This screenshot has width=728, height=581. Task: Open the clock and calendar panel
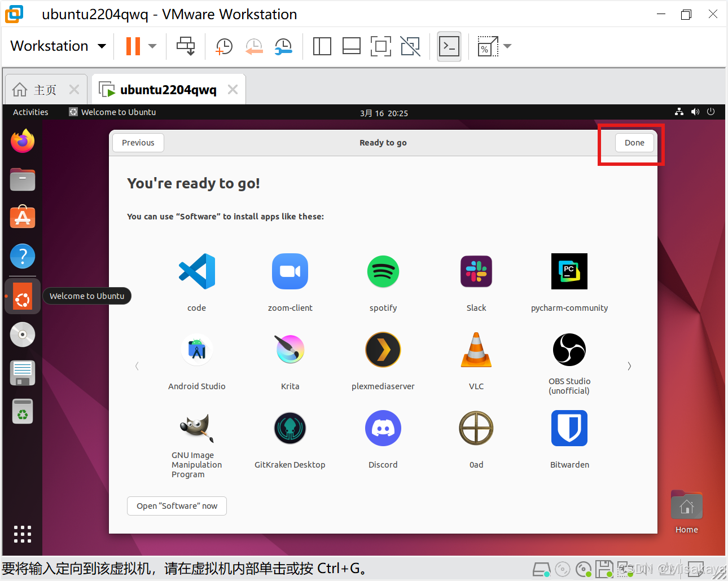coord(384,113)
